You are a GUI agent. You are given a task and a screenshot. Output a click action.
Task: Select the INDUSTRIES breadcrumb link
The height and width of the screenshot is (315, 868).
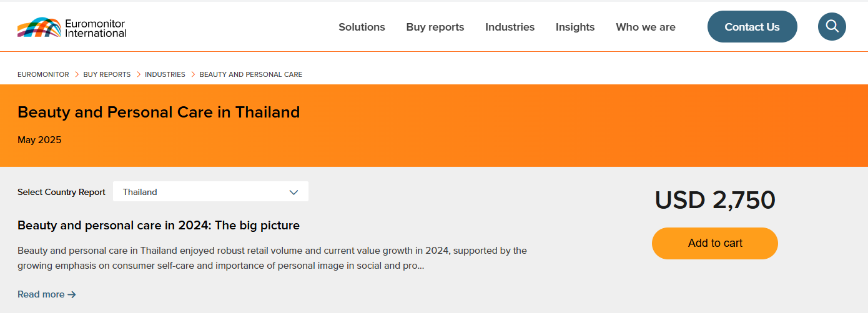pyautogui.click(x=165, y=74)
